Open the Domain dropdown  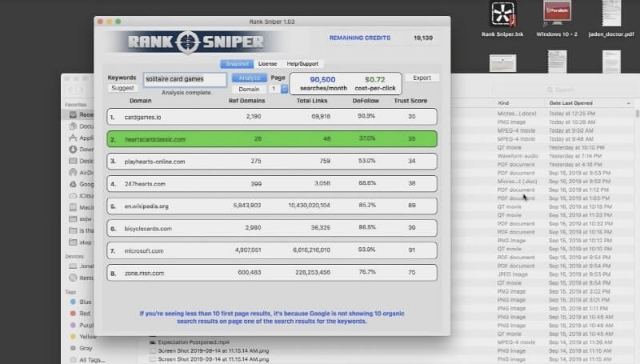[249, 89]
